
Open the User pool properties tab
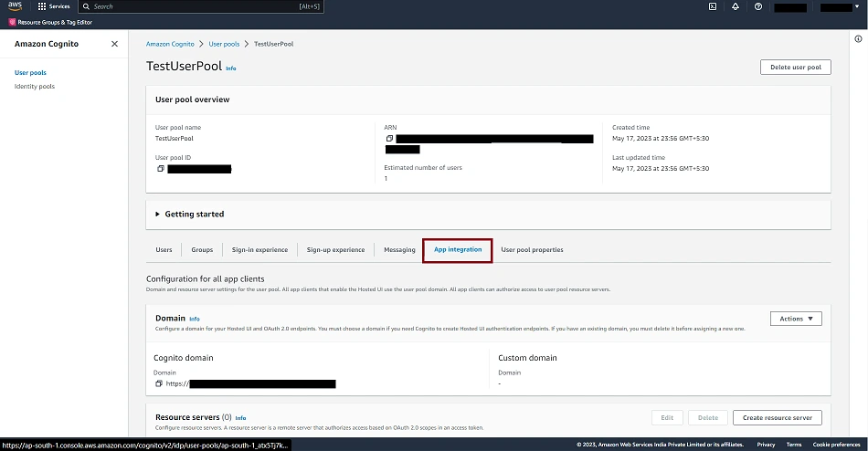pos(532,250)
